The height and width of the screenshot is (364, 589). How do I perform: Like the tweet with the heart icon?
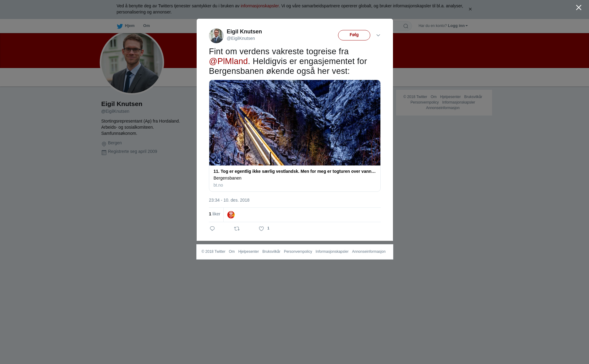[261, 229]
